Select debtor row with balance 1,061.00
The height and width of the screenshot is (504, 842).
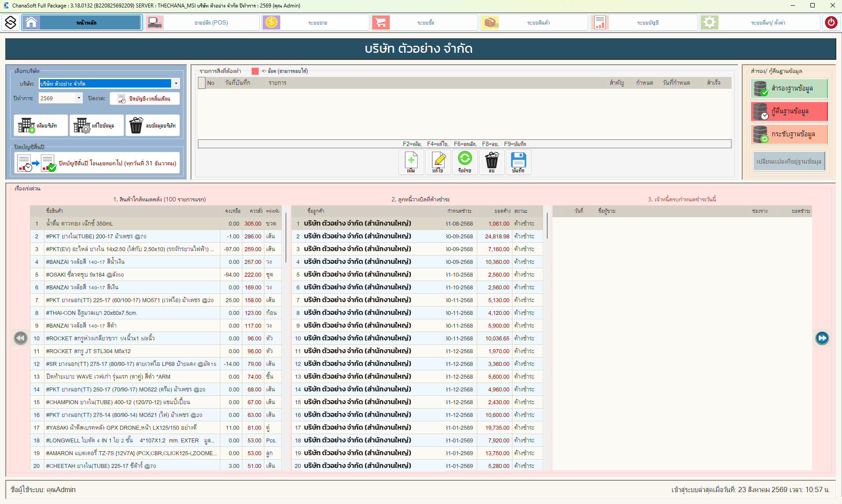point(417,223)
